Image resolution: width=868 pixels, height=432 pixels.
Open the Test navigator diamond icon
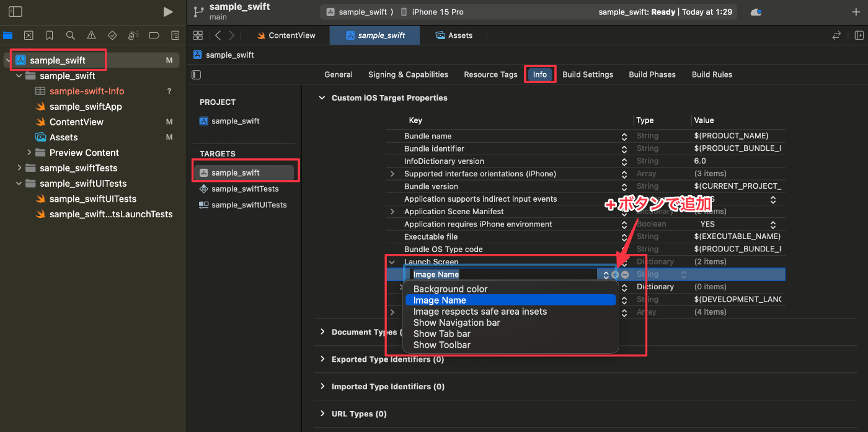[112, 35]
